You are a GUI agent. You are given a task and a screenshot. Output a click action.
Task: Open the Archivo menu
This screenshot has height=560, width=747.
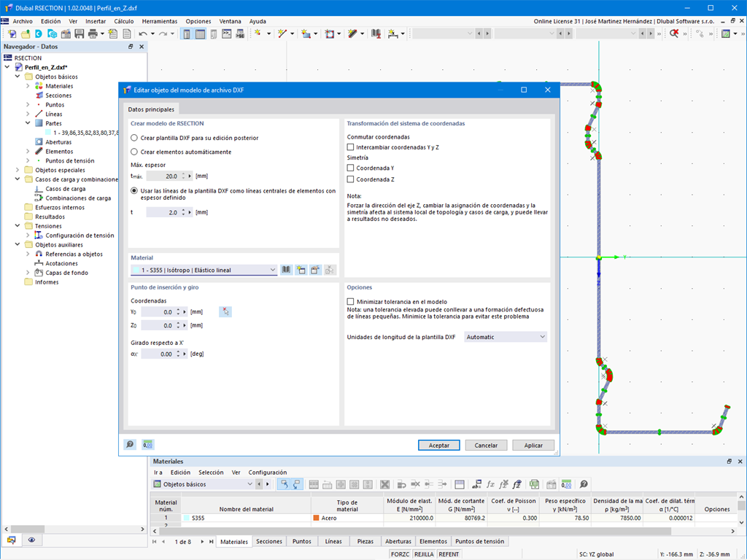[x=23, y=21]
